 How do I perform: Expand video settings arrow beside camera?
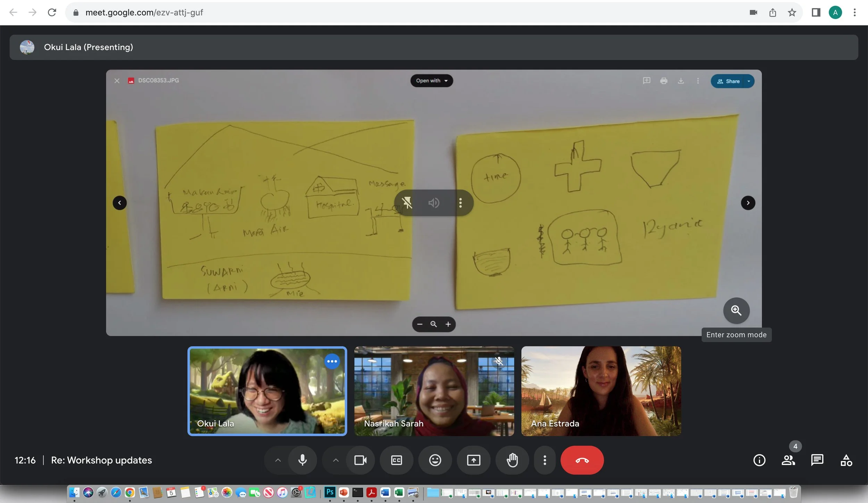(336, 460)
